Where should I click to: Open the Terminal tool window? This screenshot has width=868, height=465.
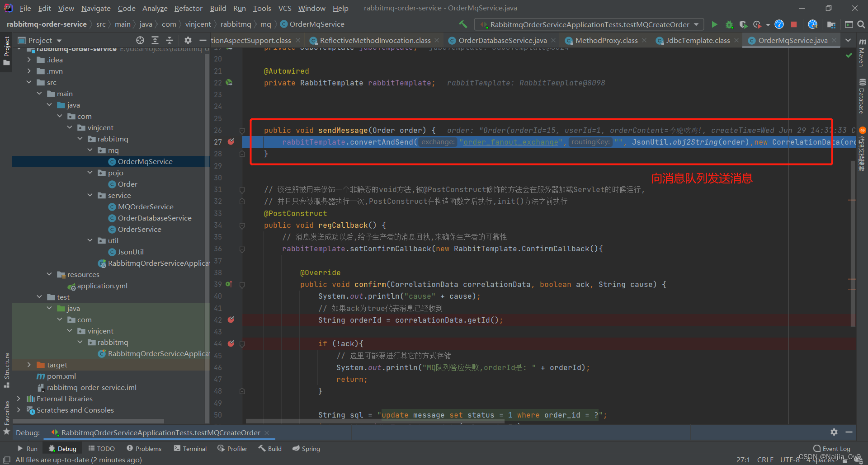click(x=190, y=448)
